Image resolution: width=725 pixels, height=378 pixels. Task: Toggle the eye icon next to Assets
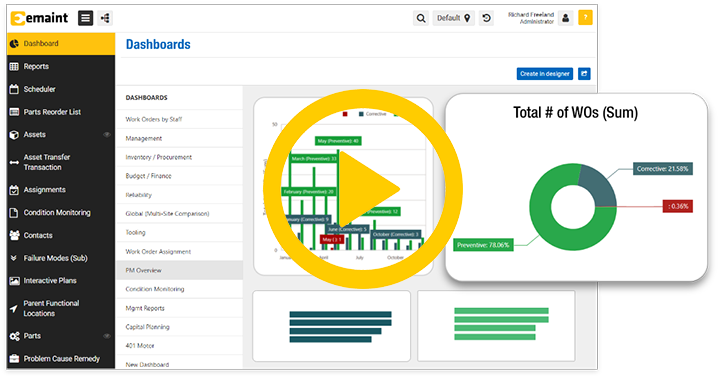click(107, 134)
